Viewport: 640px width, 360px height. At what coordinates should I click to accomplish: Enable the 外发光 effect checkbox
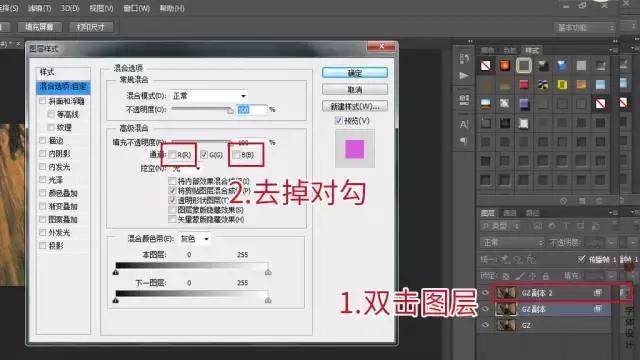pyautogui.click(x=42, y=232)
